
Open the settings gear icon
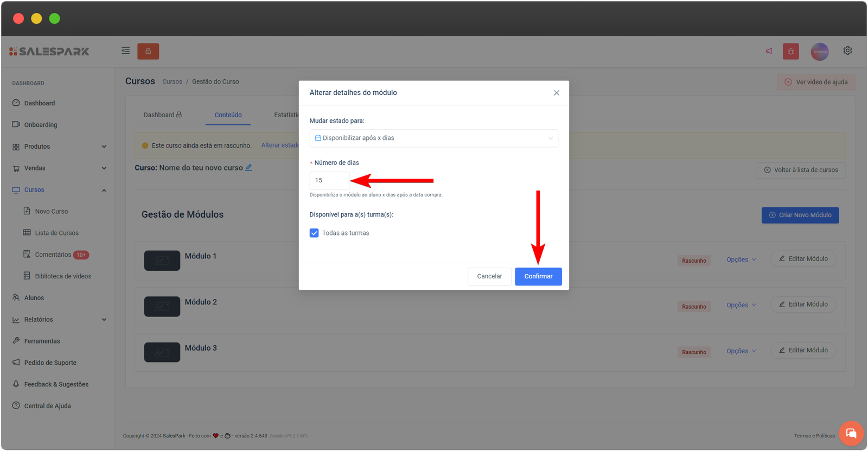[847, 50]
